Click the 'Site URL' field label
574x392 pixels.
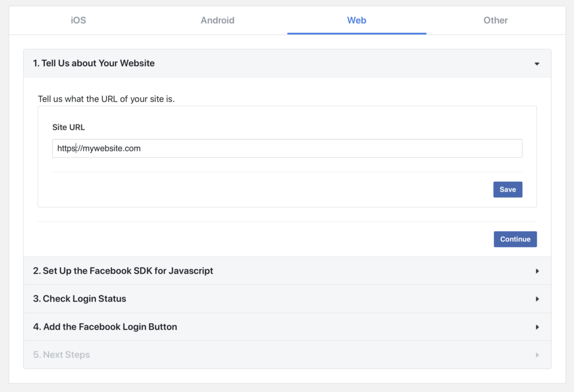[68, 127]
